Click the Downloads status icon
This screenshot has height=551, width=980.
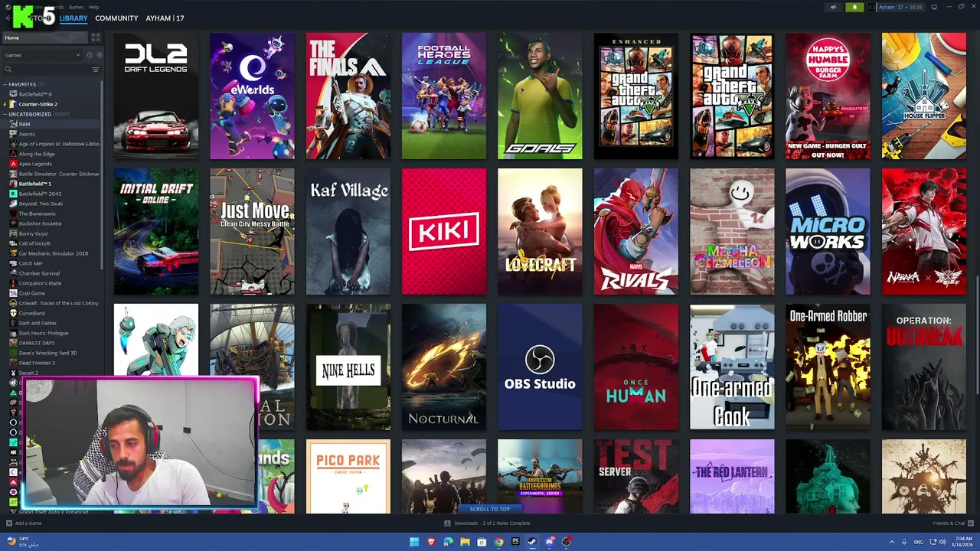447,523
